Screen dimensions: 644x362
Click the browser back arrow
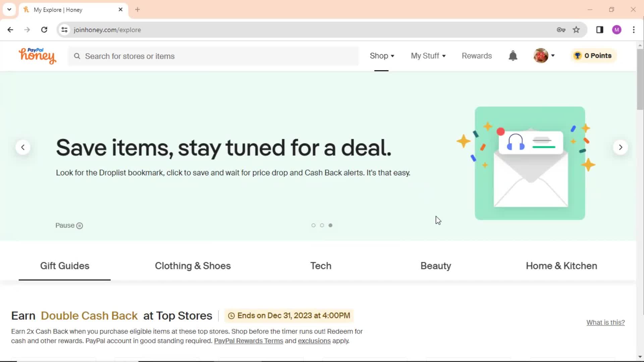[10, 30]
